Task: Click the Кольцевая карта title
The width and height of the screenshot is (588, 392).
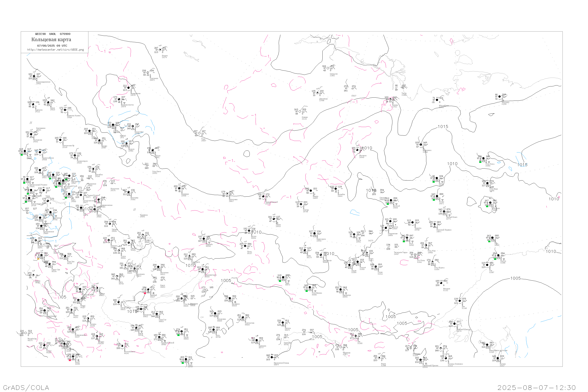Action: 51,40
